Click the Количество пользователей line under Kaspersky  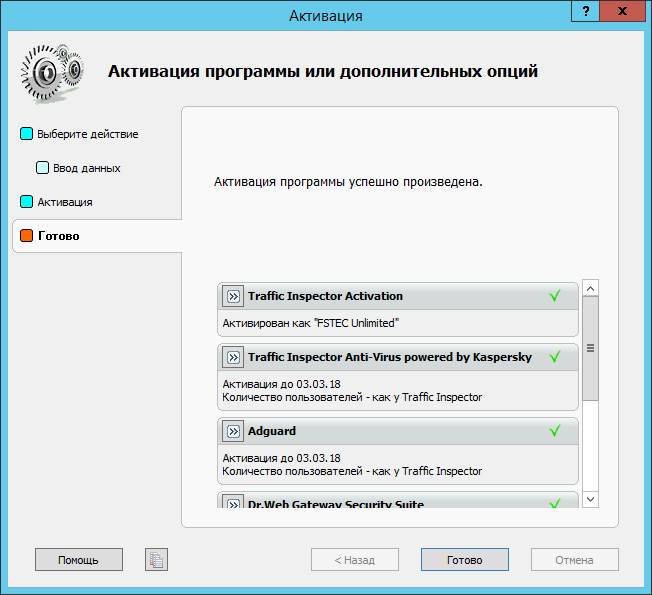pos(352,397)
